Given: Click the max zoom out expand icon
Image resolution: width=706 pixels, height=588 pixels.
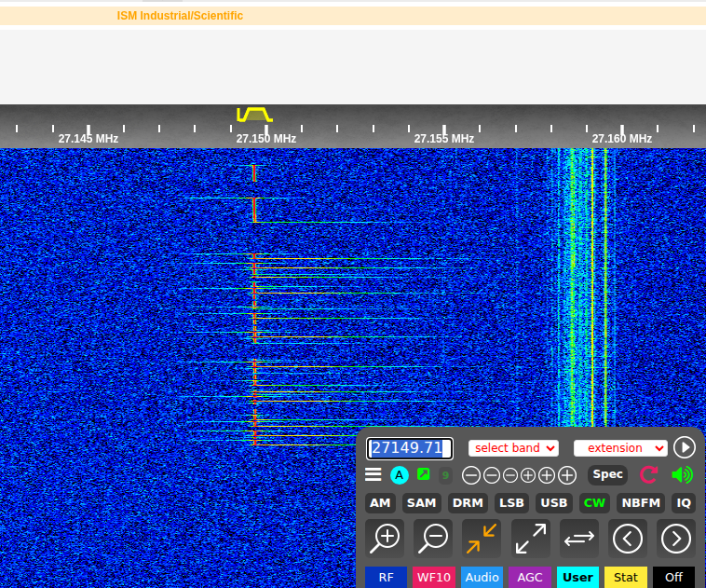Looking at the screenshot, I should (x=530, y=538).
